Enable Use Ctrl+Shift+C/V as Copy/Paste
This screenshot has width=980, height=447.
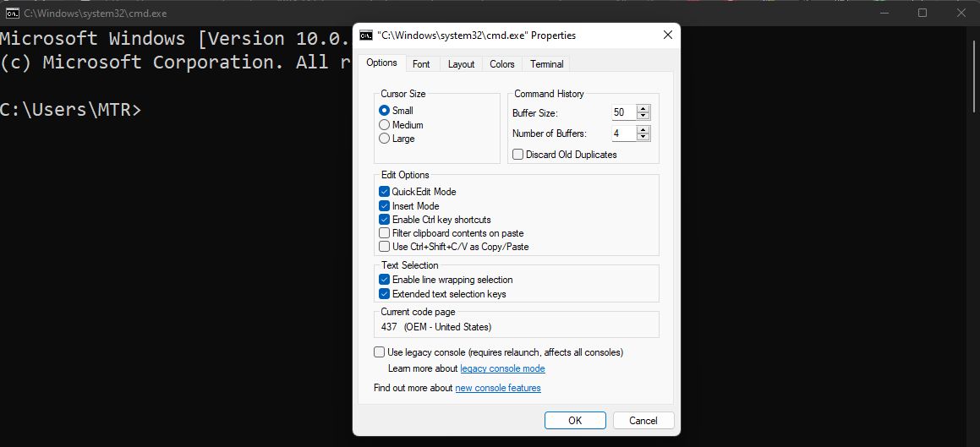tap(385, 247)
